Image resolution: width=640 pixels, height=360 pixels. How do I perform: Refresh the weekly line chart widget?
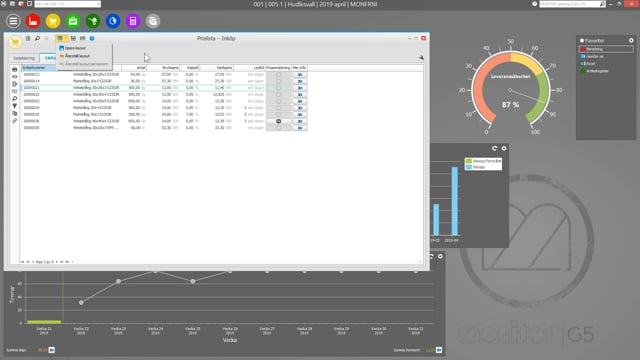coord(431,256)
